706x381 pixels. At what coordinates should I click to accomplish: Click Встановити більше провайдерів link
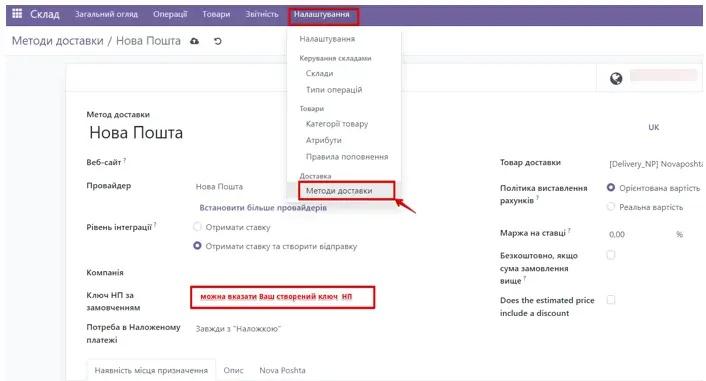[x=263, y=208]
